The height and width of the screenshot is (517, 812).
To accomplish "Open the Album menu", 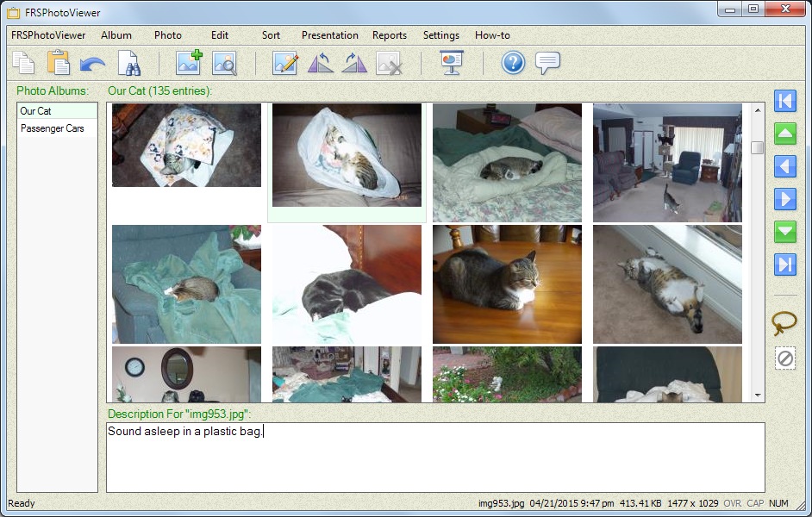I will tap(116, 35).
